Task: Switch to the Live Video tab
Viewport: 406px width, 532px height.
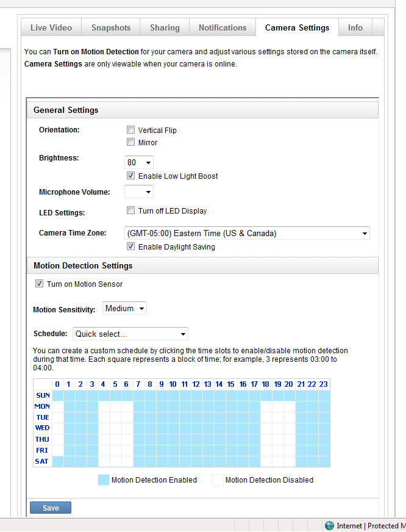Action: (x=51, y=27)
